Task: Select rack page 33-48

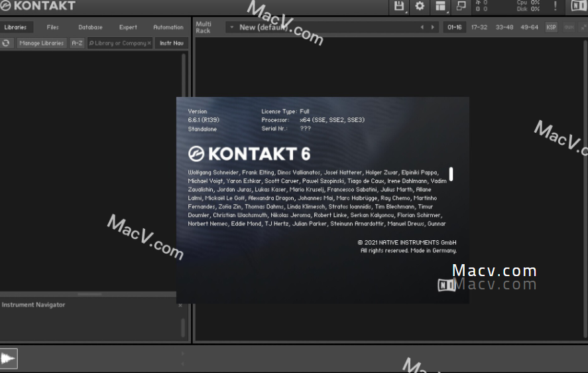Action: [x=504, y=27]
